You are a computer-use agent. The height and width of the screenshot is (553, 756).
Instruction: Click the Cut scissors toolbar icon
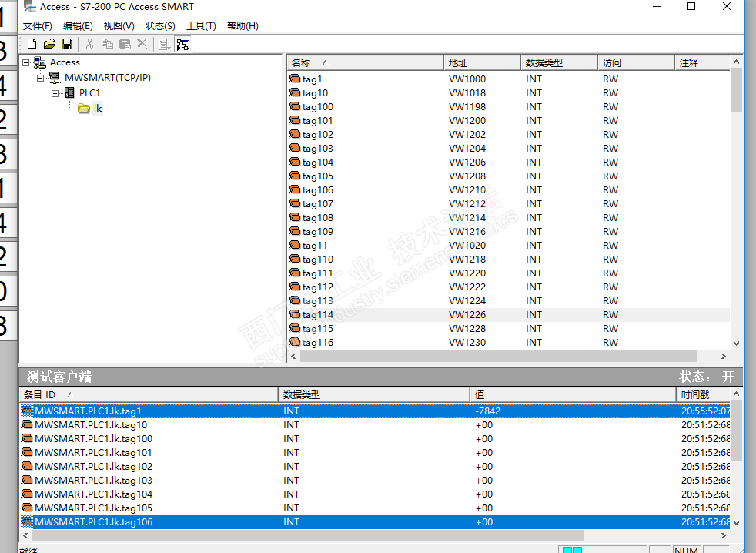[89, 44]
